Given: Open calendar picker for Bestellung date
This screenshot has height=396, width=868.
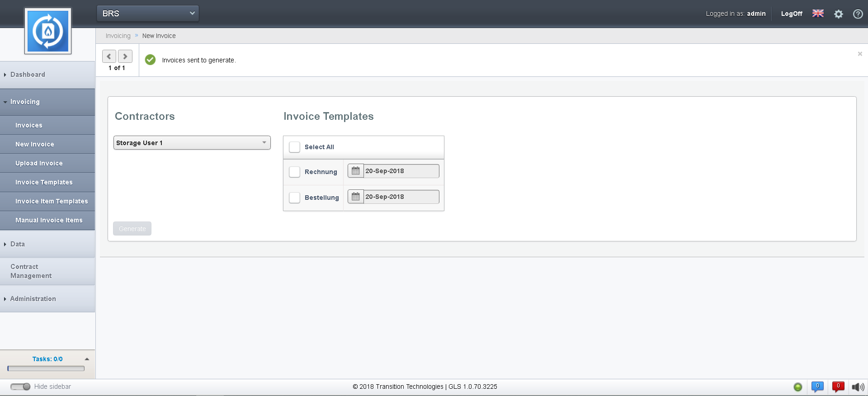Looking at the screenshot, I should (356, 197).
